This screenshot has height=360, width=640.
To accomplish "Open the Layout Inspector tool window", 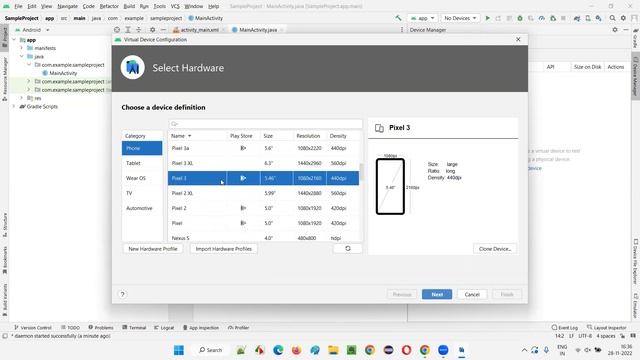I will pos(607,327).
